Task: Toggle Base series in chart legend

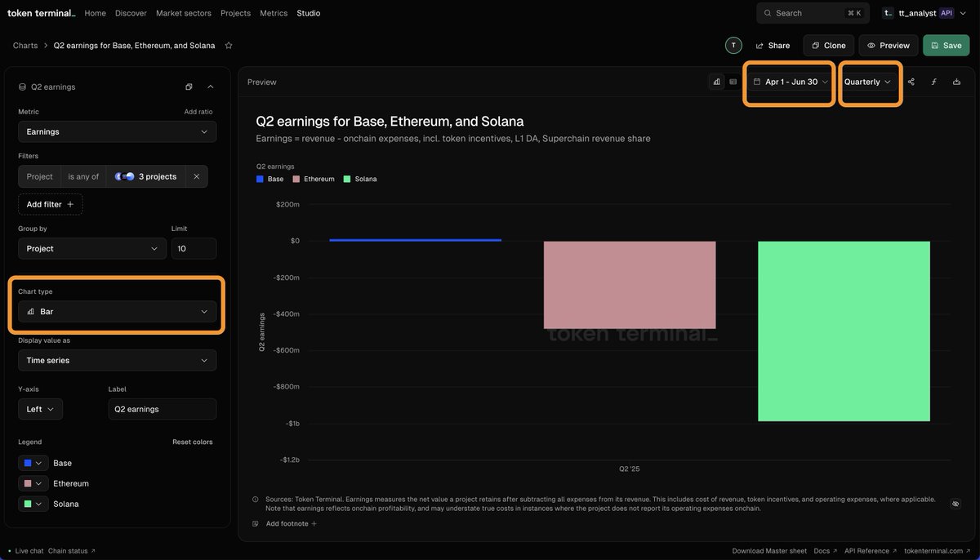Action: tap(270, 179)
